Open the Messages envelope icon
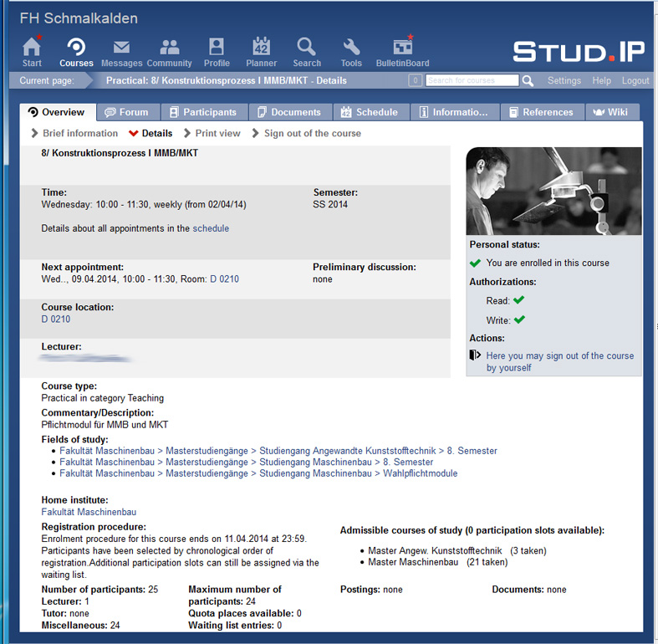 coord(122,47)
